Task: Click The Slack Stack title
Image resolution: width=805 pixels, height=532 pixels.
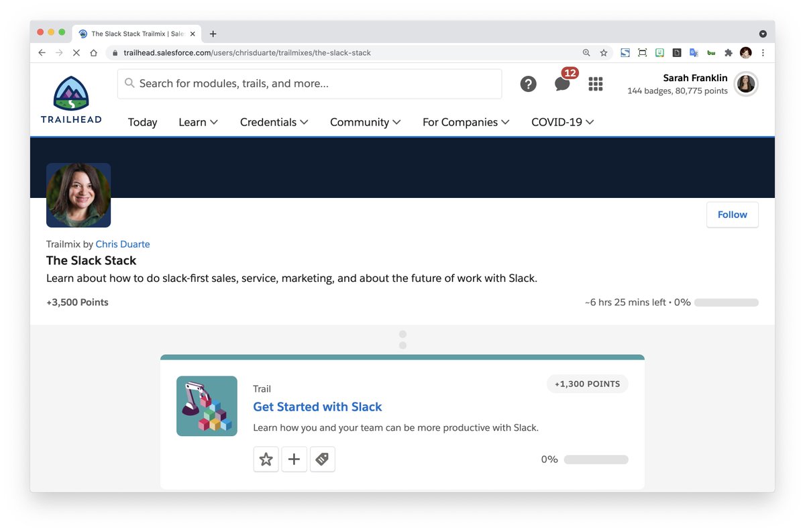Action: click(x=91, y=260)
